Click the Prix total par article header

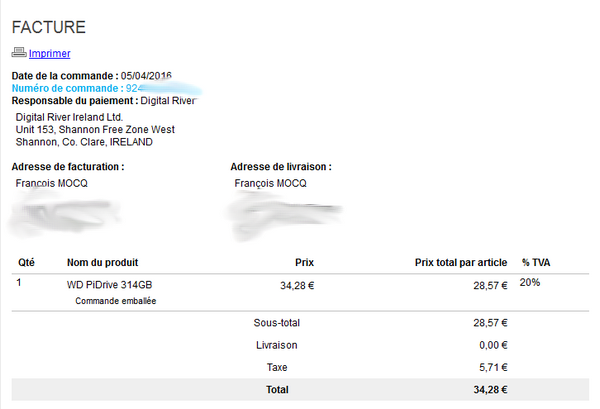click(461, 263)
